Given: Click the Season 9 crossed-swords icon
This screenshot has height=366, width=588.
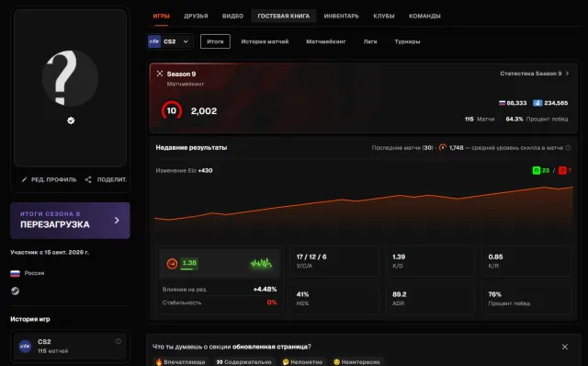Looking at the screenshot, I should [x=160, y=74].
